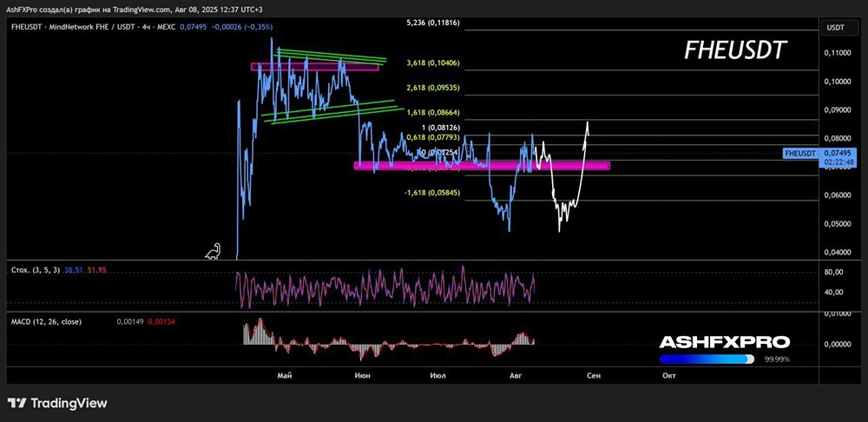Screen dimensions: 868x422
Task: Click price axis value 0,08000
Action: tap(836, 138)
